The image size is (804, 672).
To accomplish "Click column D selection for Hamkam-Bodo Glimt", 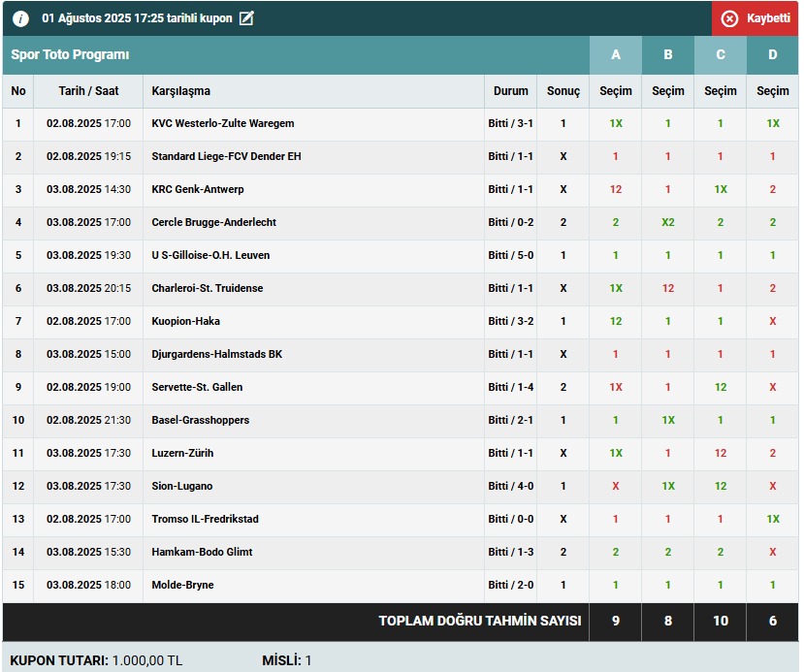I will coord(773,553).
